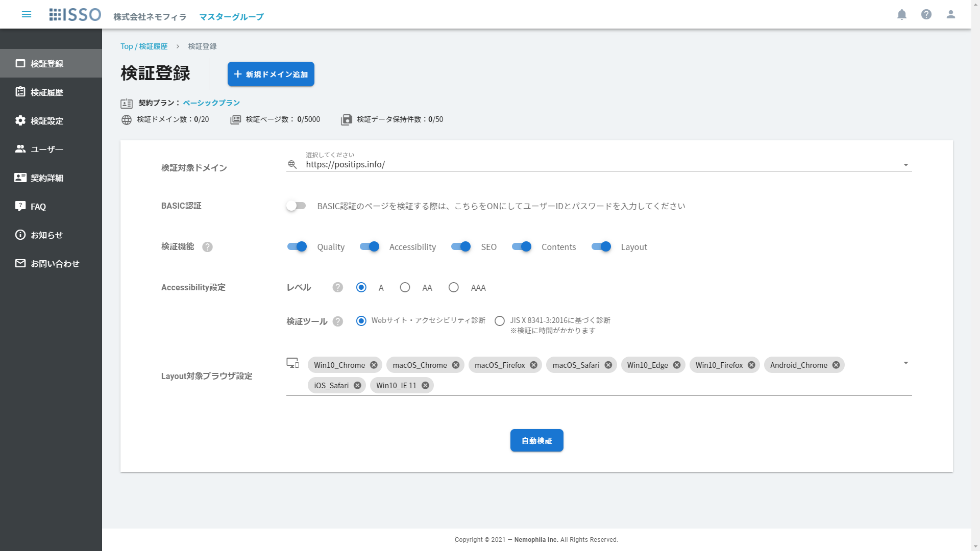Show help for 検証機能

click(x=207, y=247)
